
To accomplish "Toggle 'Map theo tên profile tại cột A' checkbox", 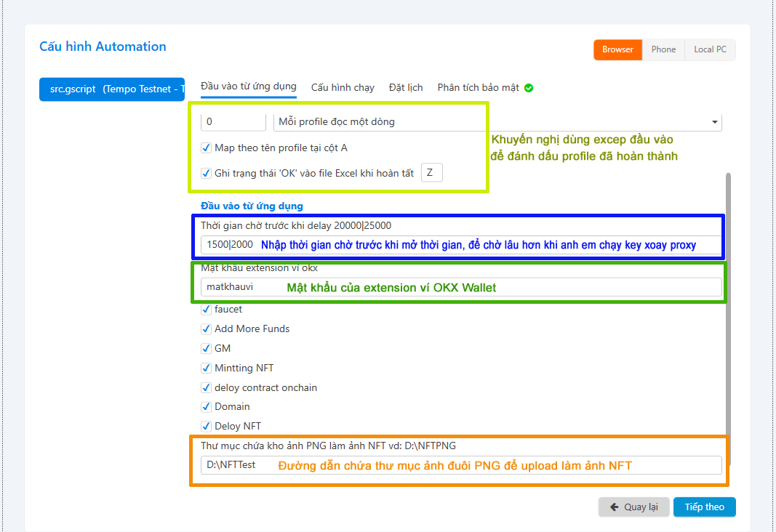I will coord(207,148).
